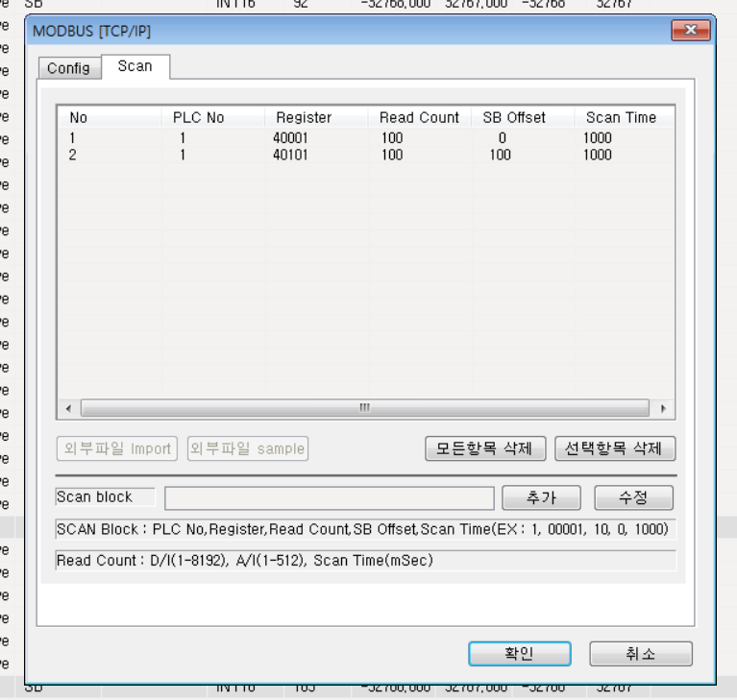Click Scan Time 1000 in row 1
The height and width of the screenshot is (700, 737).
point(598,138)
